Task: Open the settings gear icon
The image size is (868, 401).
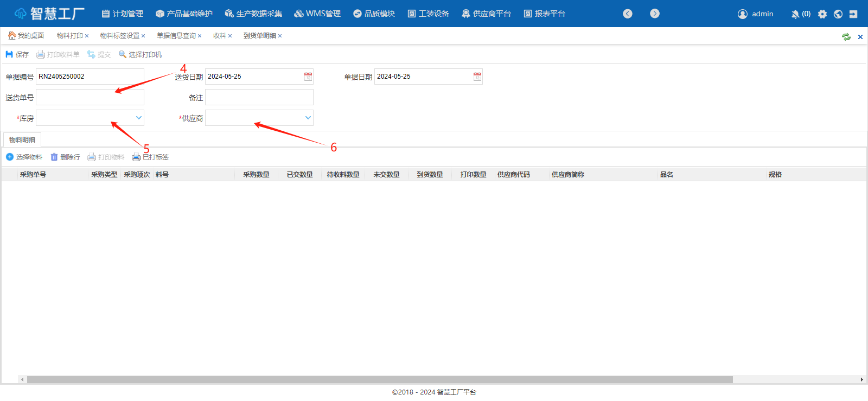Action: coord(822,14)
